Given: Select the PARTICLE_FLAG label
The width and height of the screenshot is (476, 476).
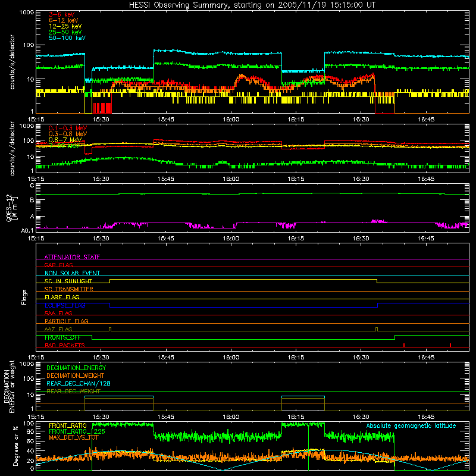Looking at the screenshot, I should (67, 321).
